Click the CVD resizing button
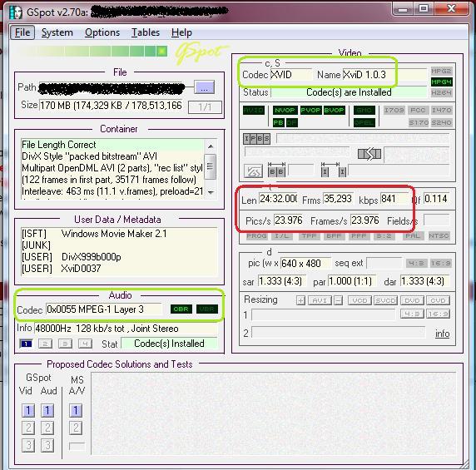This screenshot has height=470, width=476. (x=438, y=300)
